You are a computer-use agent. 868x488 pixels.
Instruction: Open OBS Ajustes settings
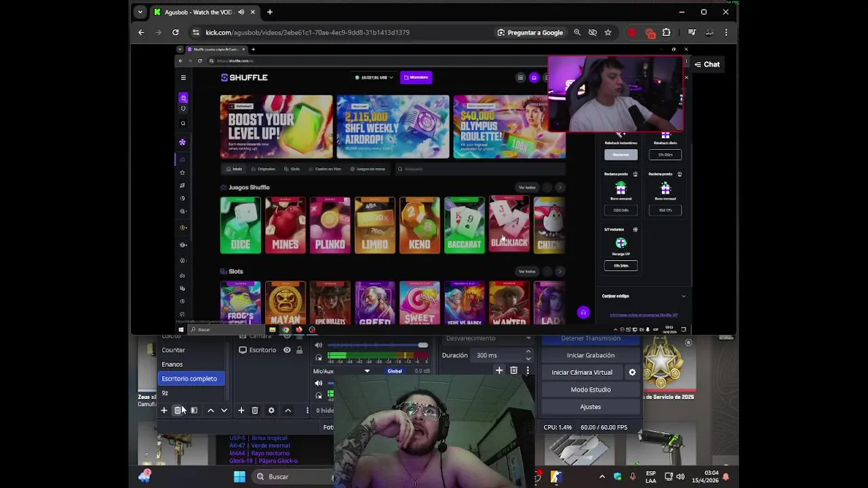point(591,407)
